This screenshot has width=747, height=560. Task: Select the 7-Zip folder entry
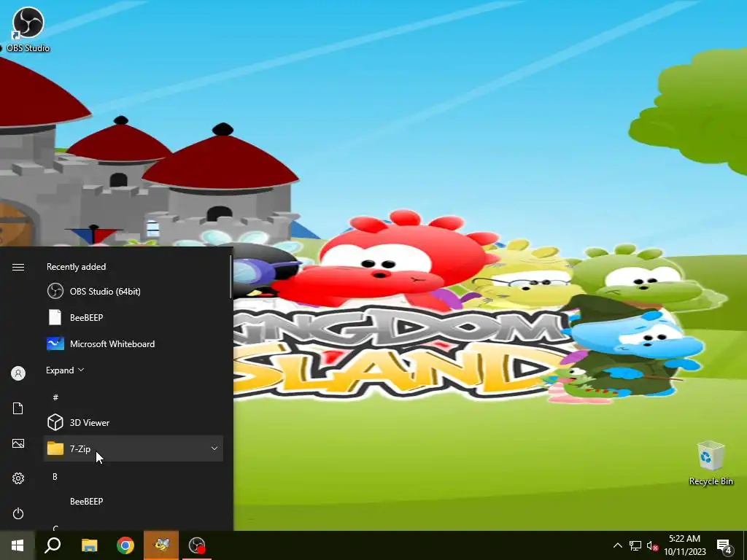pyautogui.click(x=133, y=448)
